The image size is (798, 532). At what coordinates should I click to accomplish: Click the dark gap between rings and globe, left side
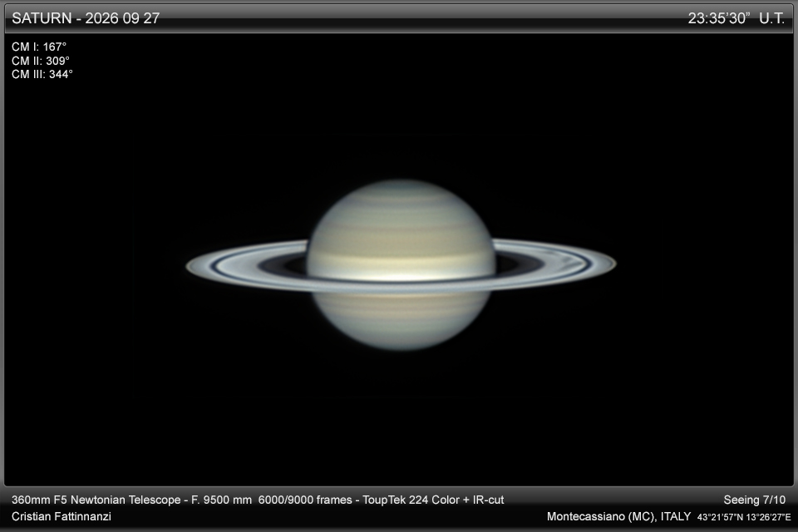(284, 266)
